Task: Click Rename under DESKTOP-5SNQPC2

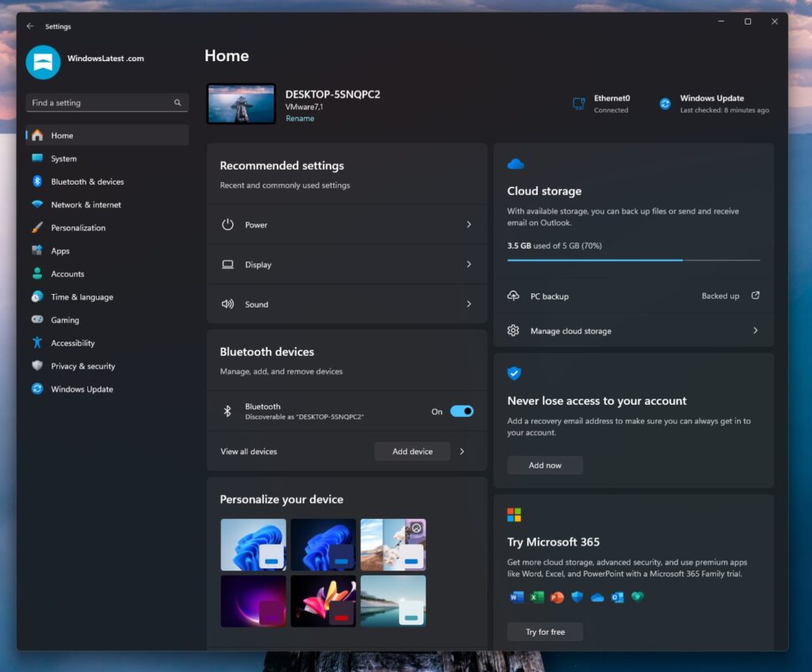Action: 300,117
